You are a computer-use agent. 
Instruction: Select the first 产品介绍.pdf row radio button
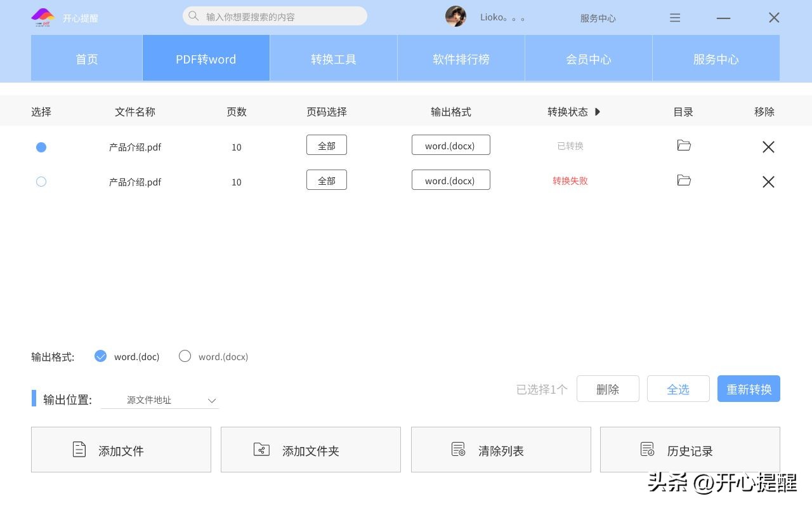(41, 147)
